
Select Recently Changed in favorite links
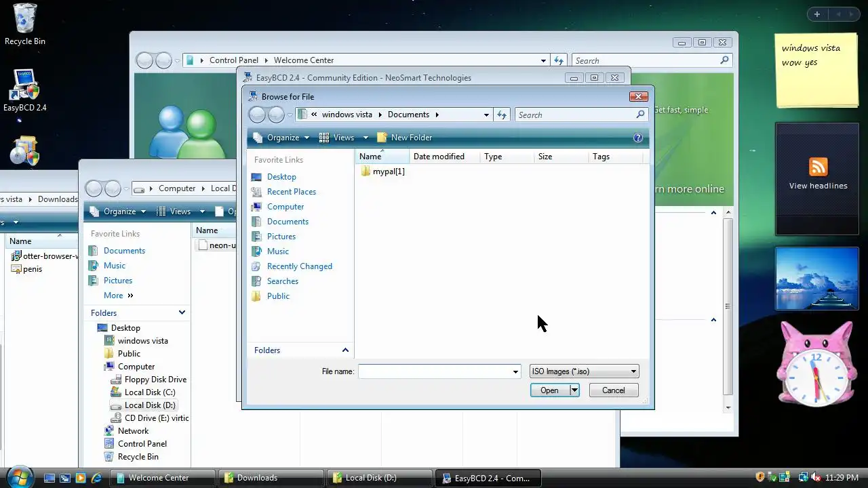click(x=300, y=266)
